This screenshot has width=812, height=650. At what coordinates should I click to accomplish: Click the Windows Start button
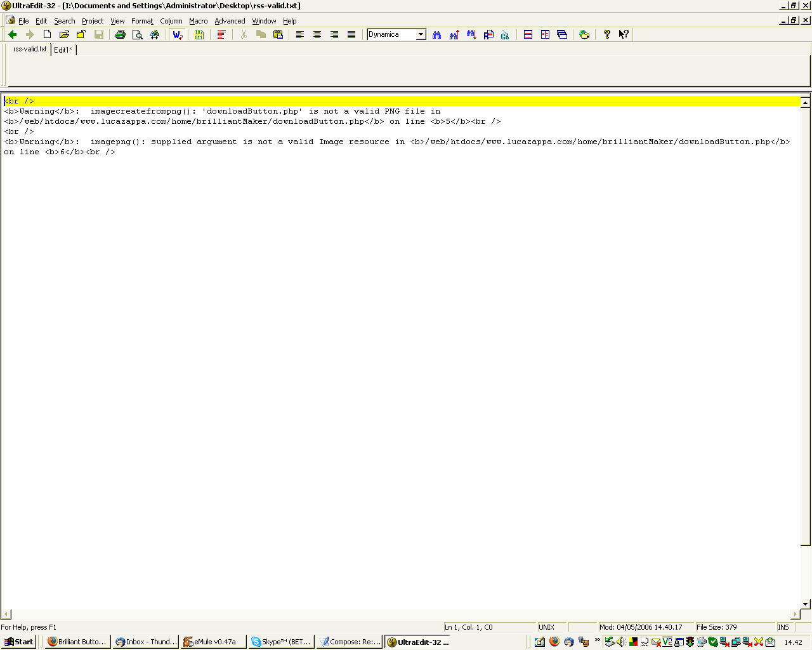click(18, 642)
